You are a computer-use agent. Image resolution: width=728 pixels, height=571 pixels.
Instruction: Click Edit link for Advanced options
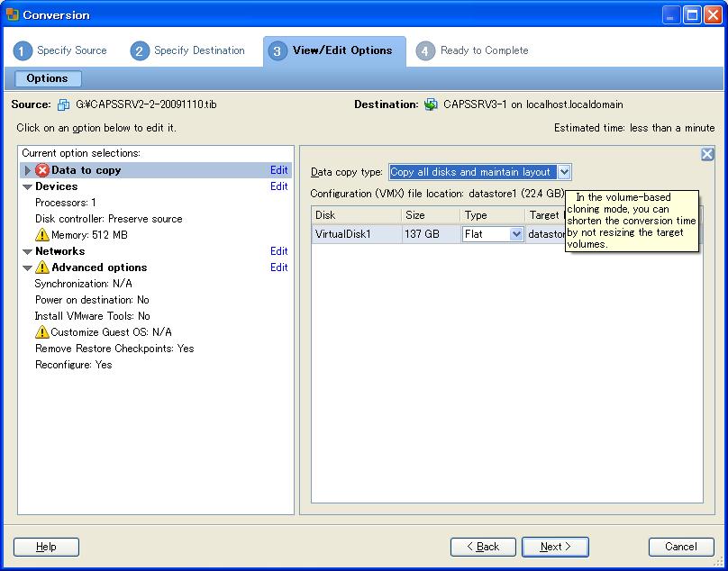coord(279,267)
